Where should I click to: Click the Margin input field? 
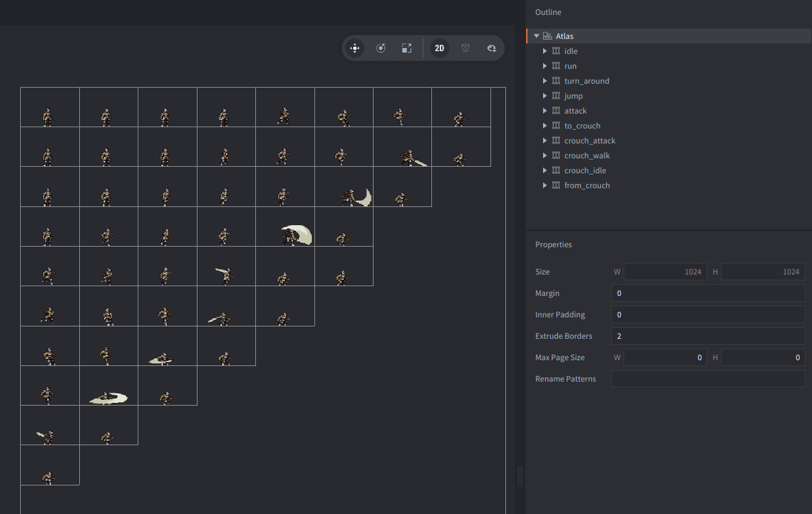pos(707,293)
